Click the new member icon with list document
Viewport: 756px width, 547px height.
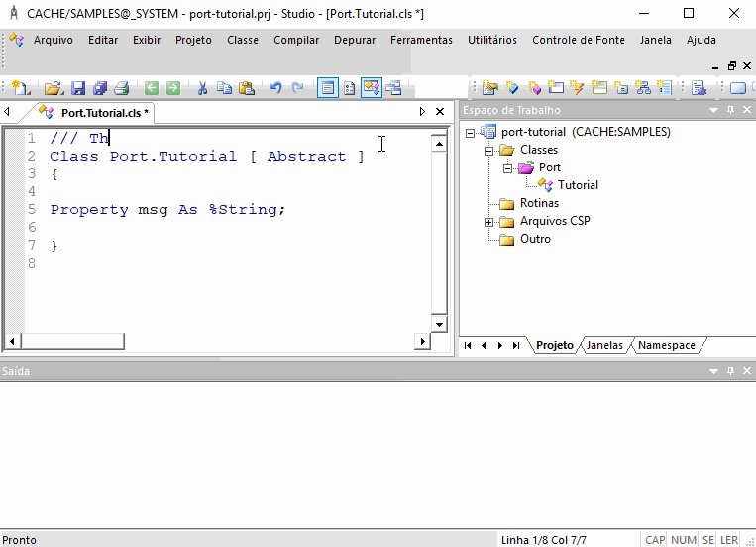point(665,88)
